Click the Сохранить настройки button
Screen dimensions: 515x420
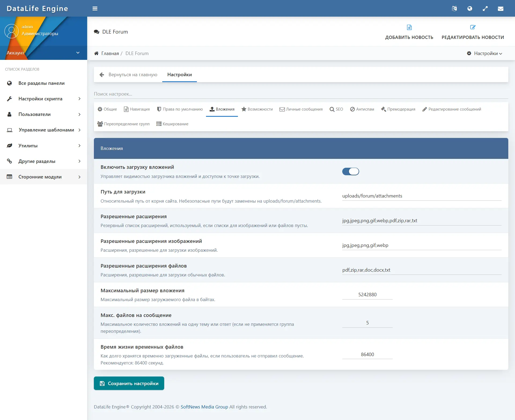[129, 383]
